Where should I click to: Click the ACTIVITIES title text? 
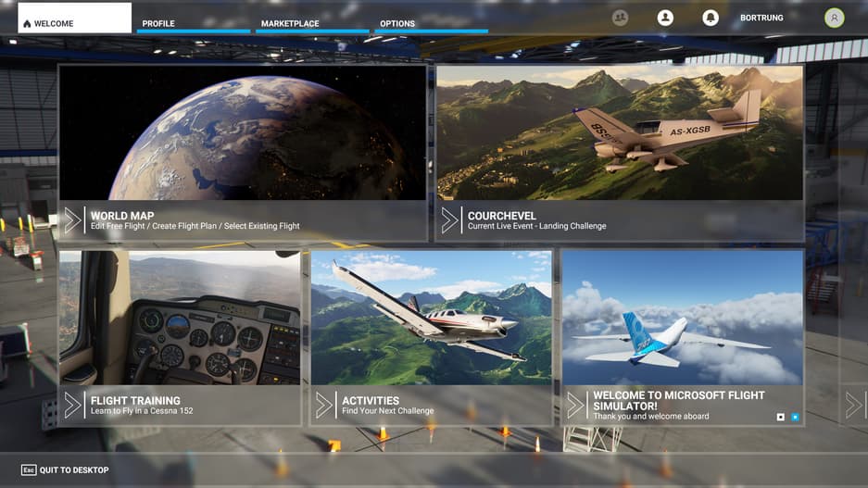tap(371, 401)
